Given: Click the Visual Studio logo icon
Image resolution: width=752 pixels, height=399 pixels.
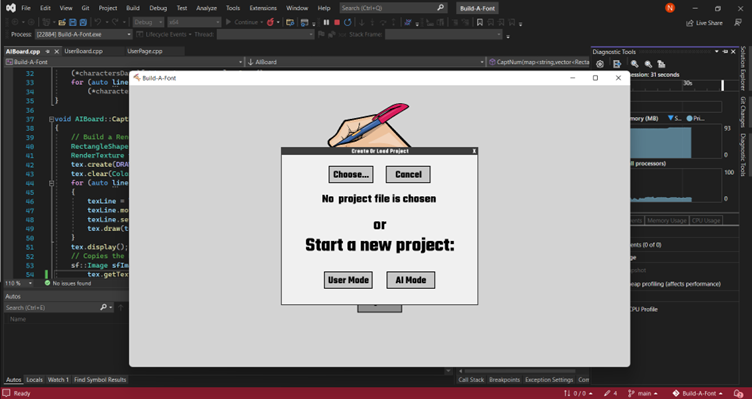Looking at the screenshot, I should tap(11, 8).
